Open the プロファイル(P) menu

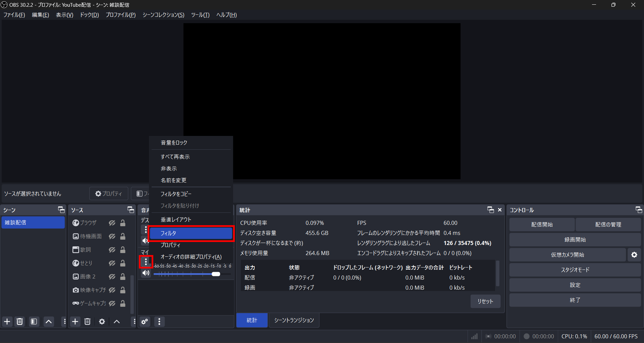pyautogui.click(x=121, y=15)
